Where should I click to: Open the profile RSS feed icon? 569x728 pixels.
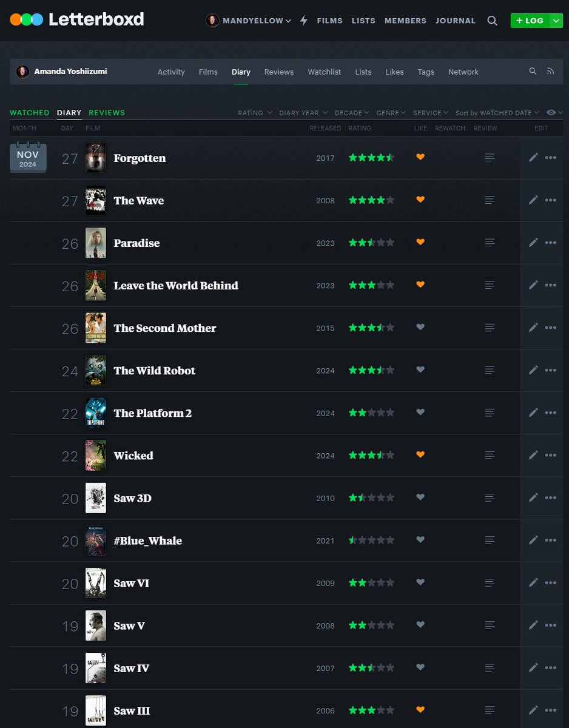(551, 71)
